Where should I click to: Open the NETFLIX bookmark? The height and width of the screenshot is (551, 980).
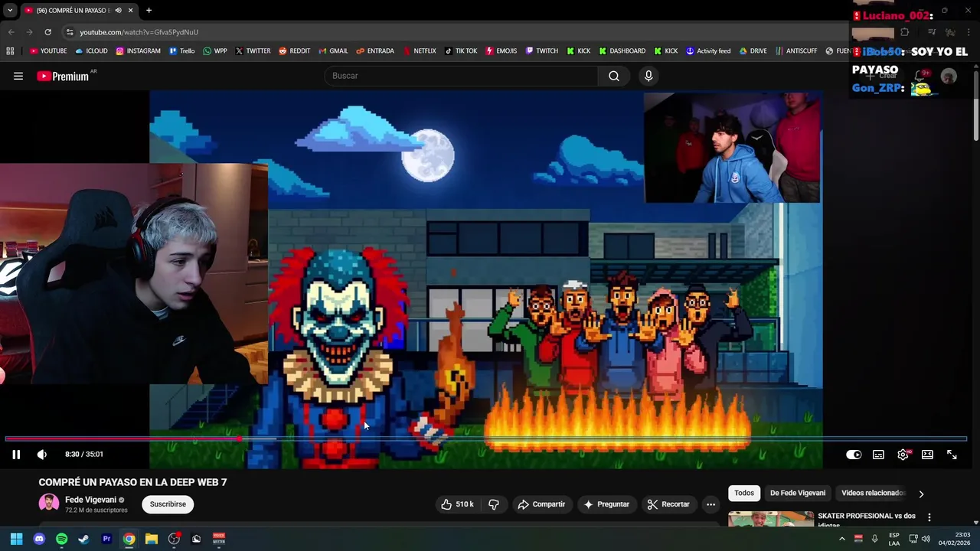419,51
